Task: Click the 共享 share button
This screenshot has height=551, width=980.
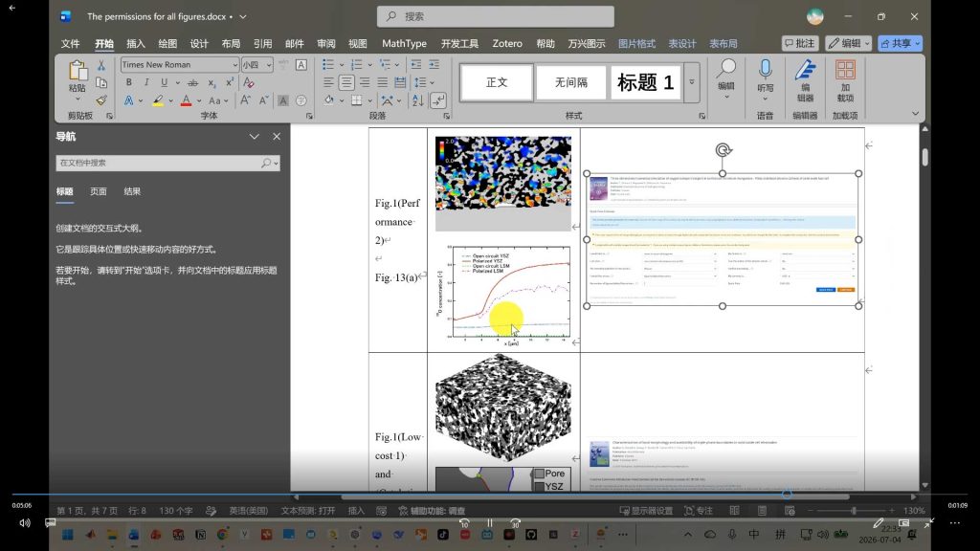Action: (x=900, y=43)
